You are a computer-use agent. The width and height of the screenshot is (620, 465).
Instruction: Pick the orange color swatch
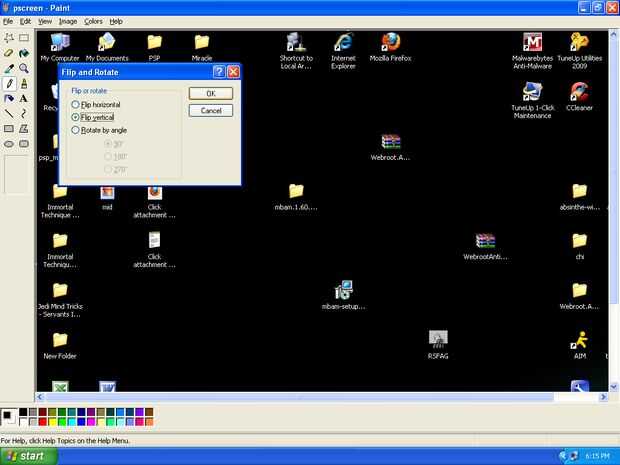[149, 422]
